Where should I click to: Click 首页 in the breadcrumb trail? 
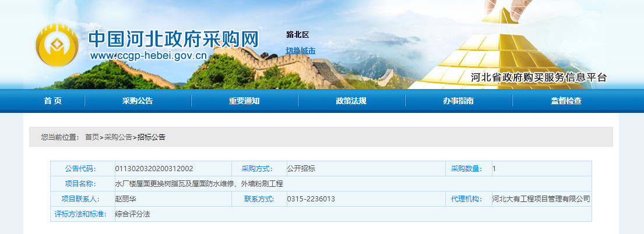coord(92,137)
